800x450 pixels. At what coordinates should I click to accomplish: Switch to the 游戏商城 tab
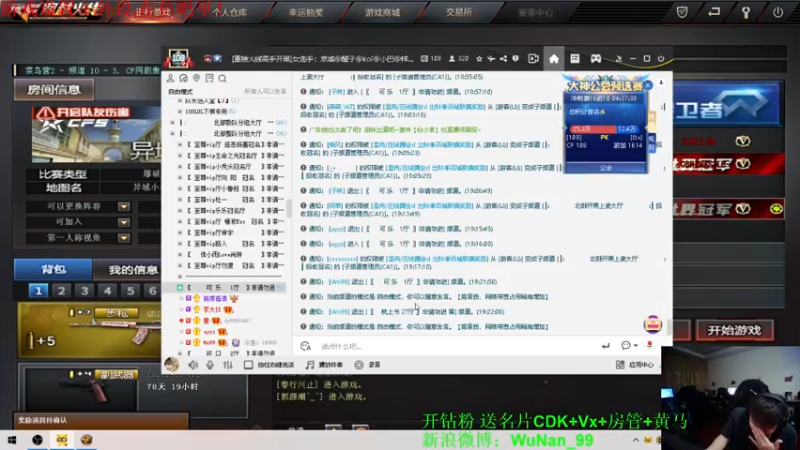click(x=382, y=13)
